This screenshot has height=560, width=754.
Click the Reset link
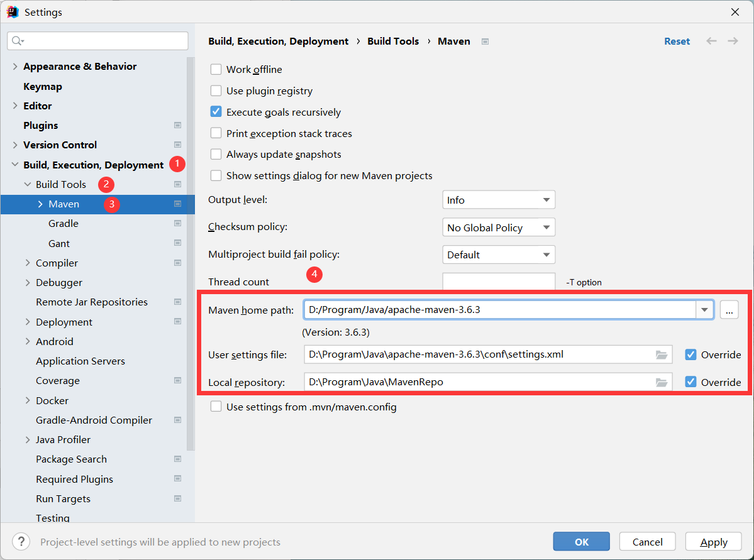point(677,41)
